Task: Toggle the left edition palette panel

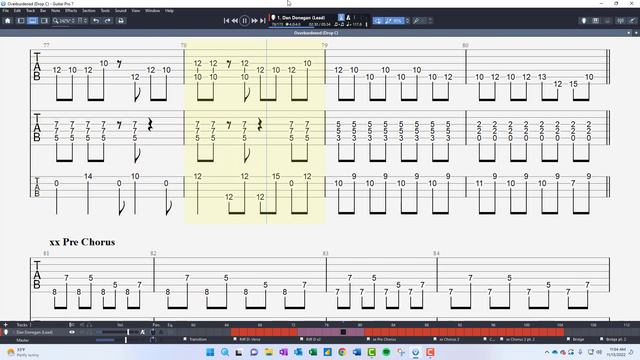Action: point(21,20)
